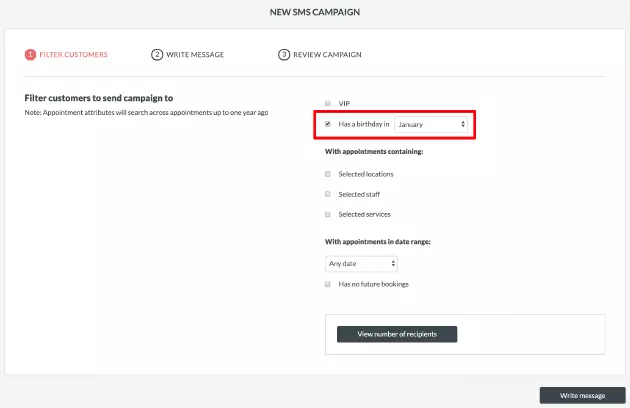Click the Write message button
630x408 pixels.
click(582, 395)
